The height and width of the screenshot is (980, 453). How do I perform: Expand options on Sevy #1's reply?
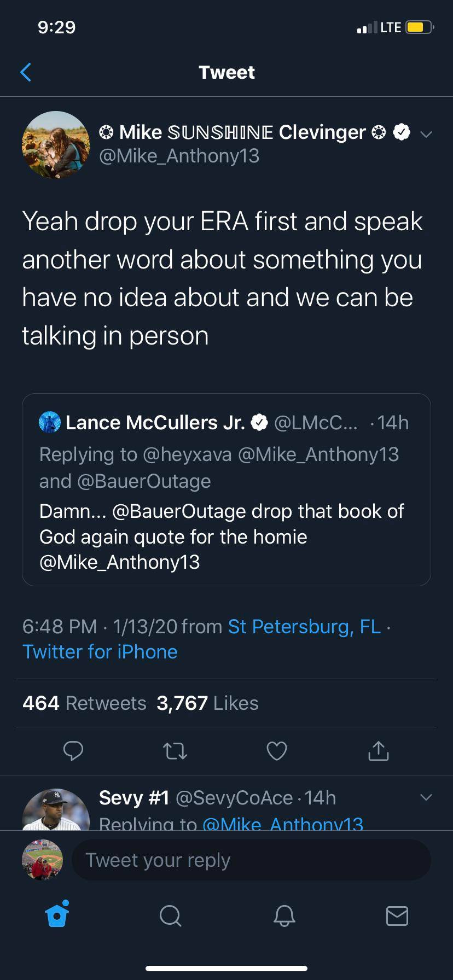pyautogui.click(x=426, y=797)
